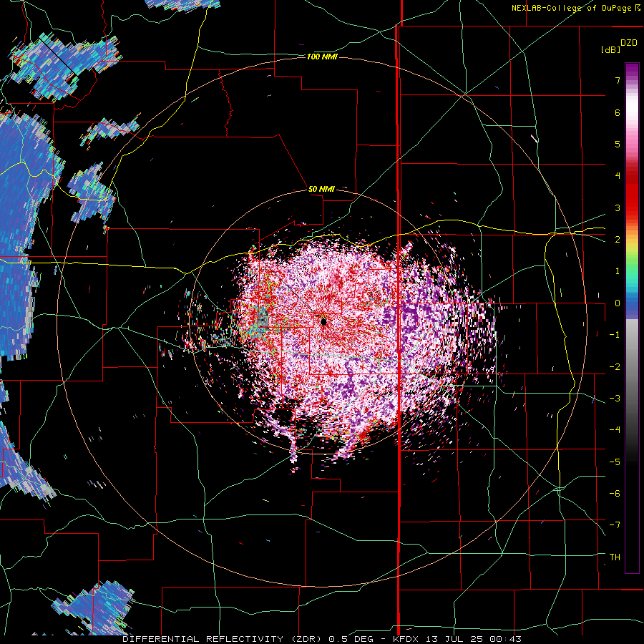
Task: Click the black radar site dot
Action: tap(323, 321)
